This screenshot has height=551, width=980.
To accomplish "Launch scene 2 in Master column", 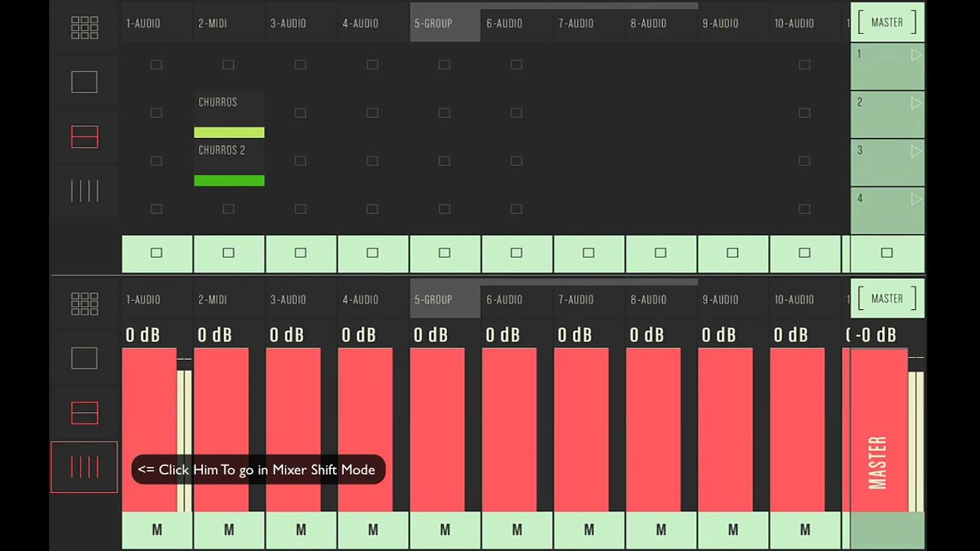I will tap(887, 114).
